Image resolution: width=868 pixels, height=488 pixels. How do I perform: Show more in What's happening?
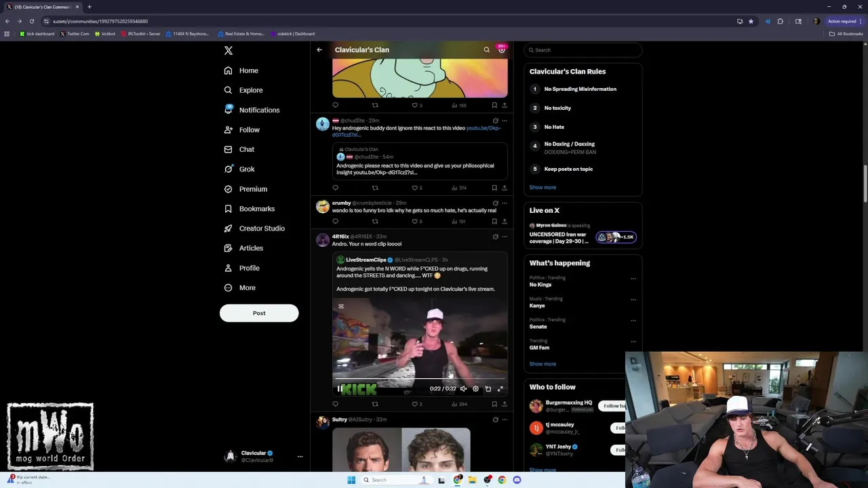click(542, 364)
